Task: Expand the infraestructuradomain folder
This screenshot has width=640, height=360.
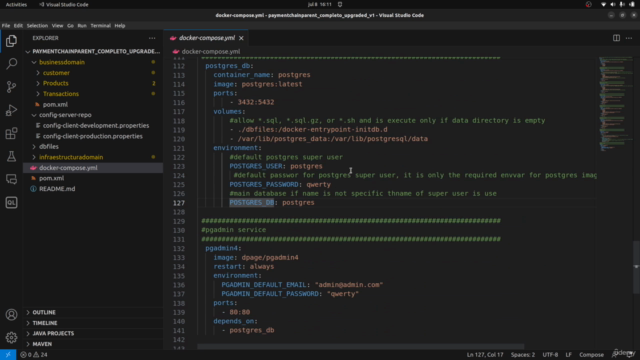Action: [x=34, y=157]
